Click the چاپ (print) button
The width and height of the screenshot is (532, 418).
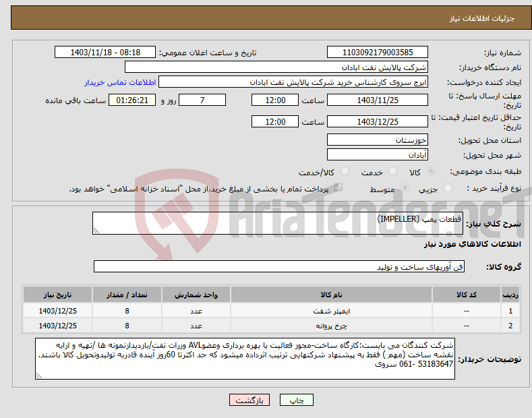coord(296,400)
